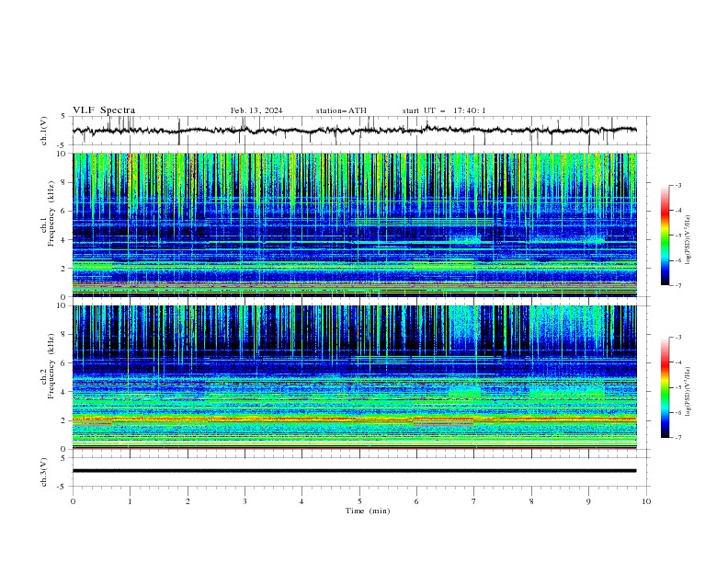Click the "-7" tick on ch.1 color bar
Screen dimensions: 728x563
tap(678, 285)
